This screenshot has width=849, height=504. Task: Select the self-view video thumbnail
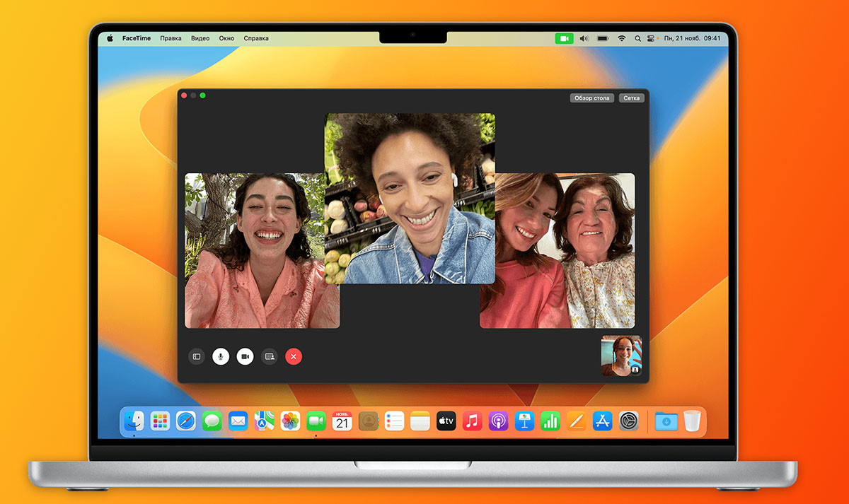point(621,356)
